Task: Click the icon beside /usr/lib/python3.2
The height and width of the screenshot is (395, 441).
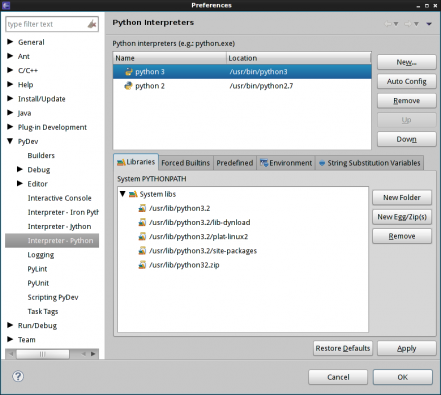Action: pos(142,208)
